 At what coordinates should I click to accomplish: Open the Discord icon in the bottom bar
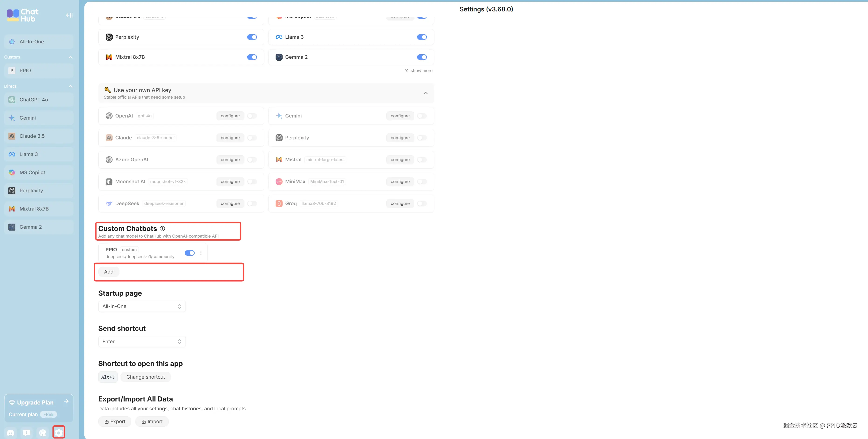coord(11,433)
